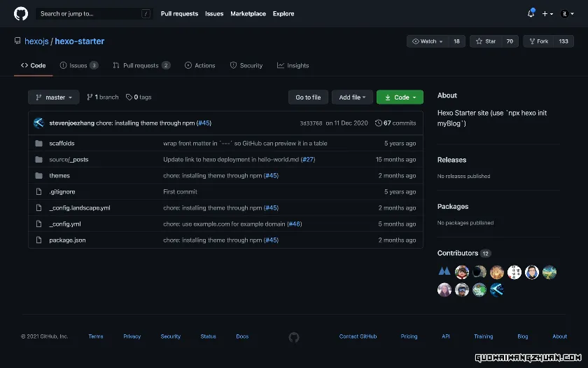View the 67 commits history
This screenshot has height=368, width=588.
click(395, 123)
